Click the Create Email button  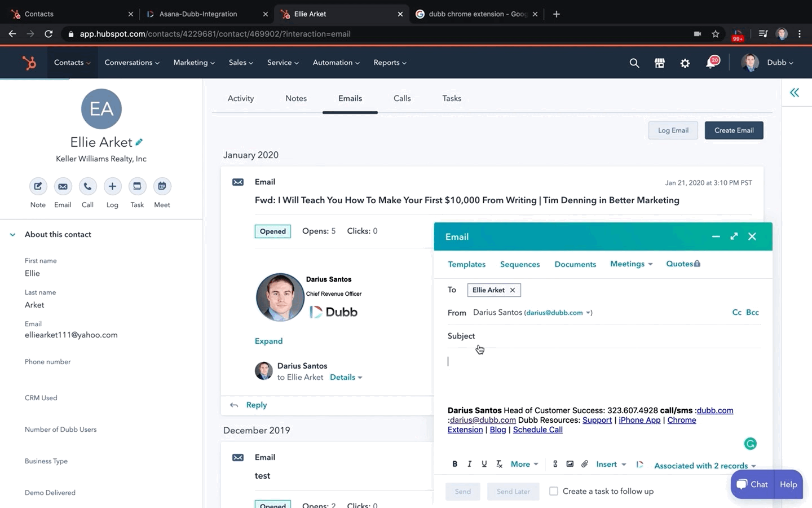[x=734, y=130]
